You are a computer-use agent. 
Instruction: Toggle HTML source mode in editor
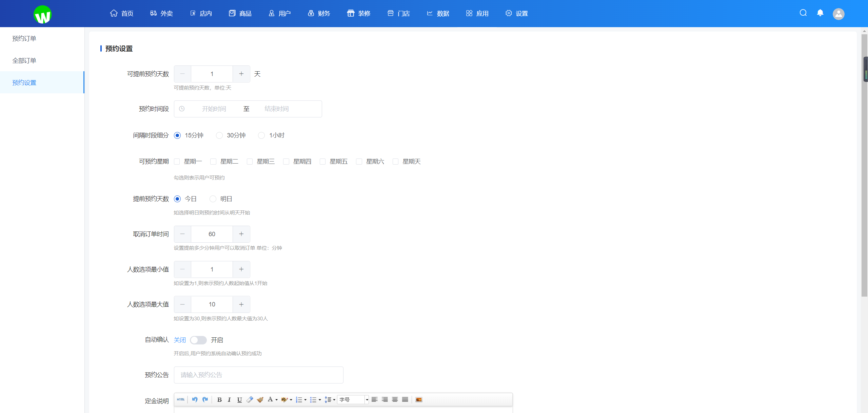(181, 399)
